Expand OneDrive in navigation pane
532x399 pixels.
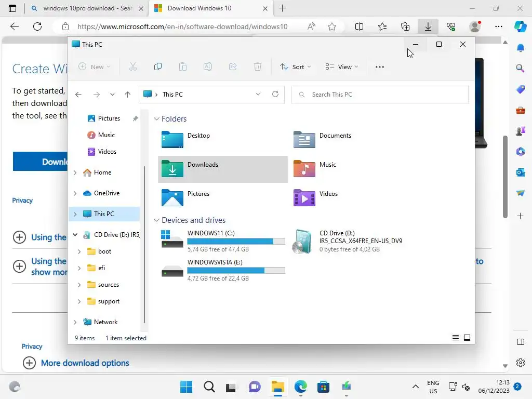(75, 193)
